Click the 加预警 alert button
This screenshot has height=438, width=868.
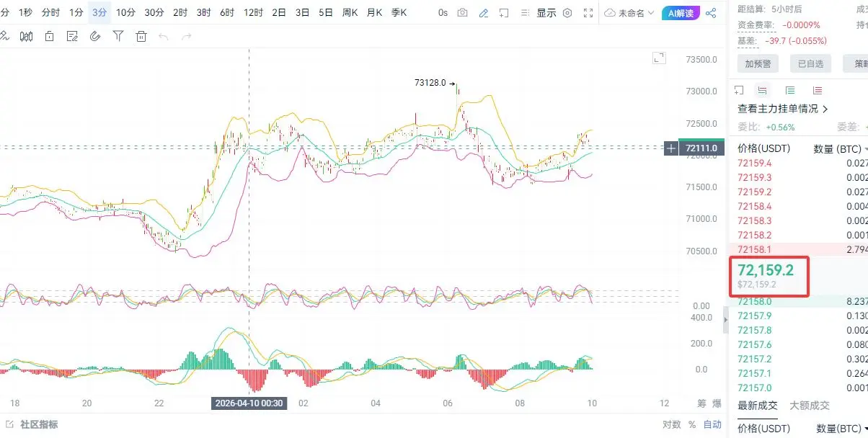pyautogui.click(x=758, y=63)
